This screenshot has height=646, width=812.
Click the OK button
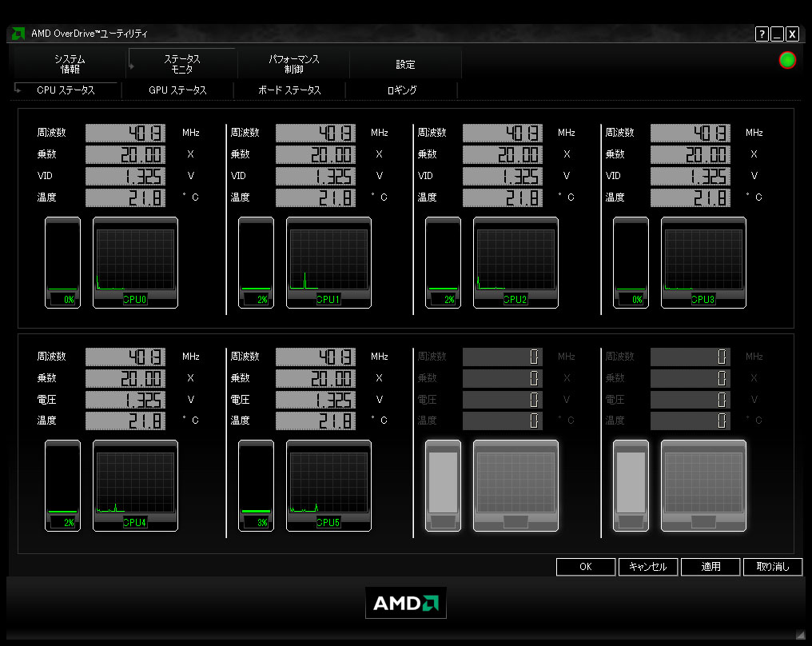pyautogui.click(x=586, y=567)
